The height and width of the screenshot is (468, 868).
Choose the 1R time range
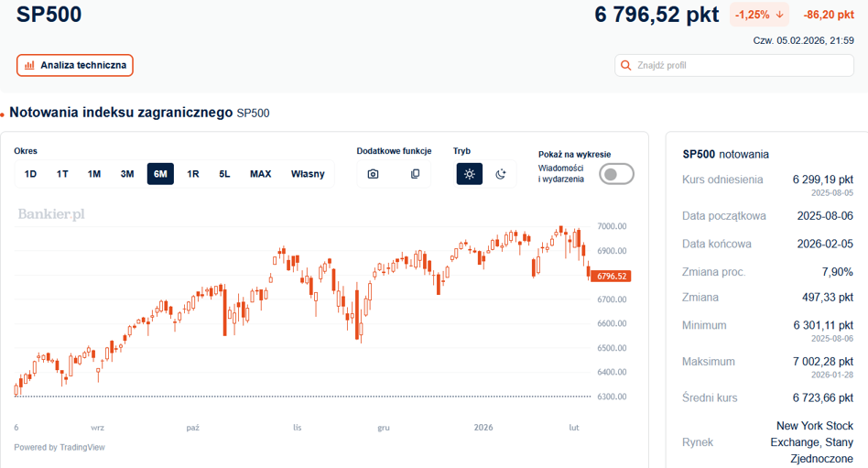click(192, 174)
